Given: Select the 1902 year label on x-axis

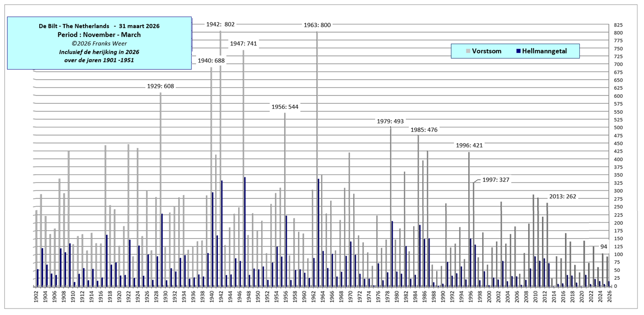Looking at the screenshot, I should pos(37,296).
